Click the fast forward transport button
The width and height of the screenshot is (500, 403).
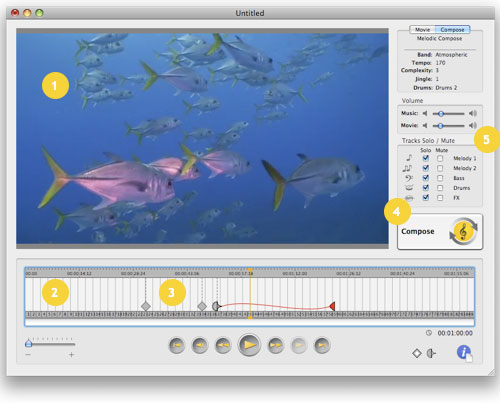pyautogui.click(x=275, y=345)
